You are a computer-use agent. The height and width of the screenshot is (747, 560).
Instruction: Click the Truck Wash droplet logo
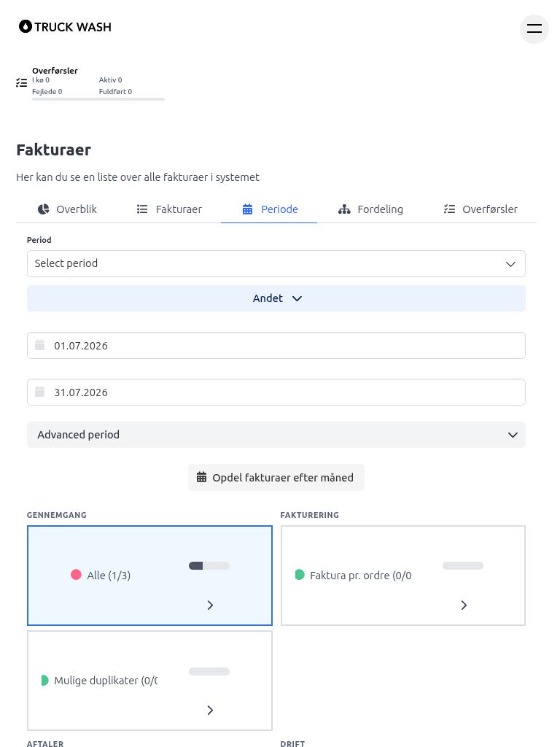26,27
